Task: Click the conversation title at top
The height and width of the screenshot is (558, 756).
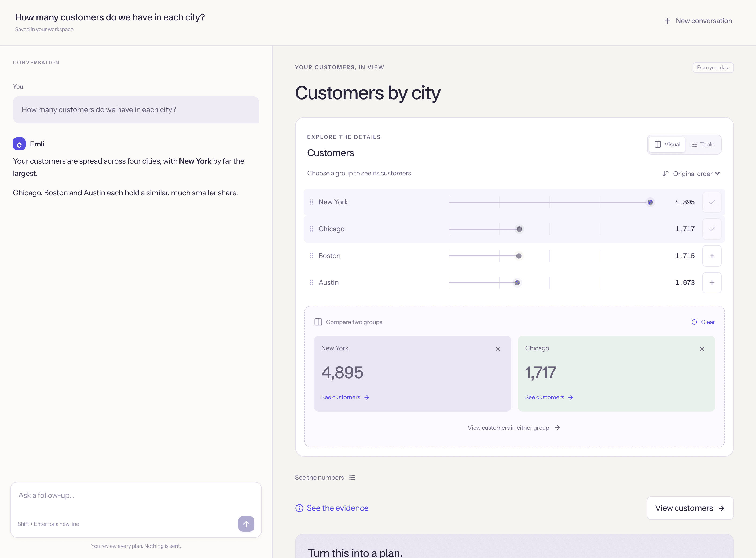Action: tap(110, 17)
